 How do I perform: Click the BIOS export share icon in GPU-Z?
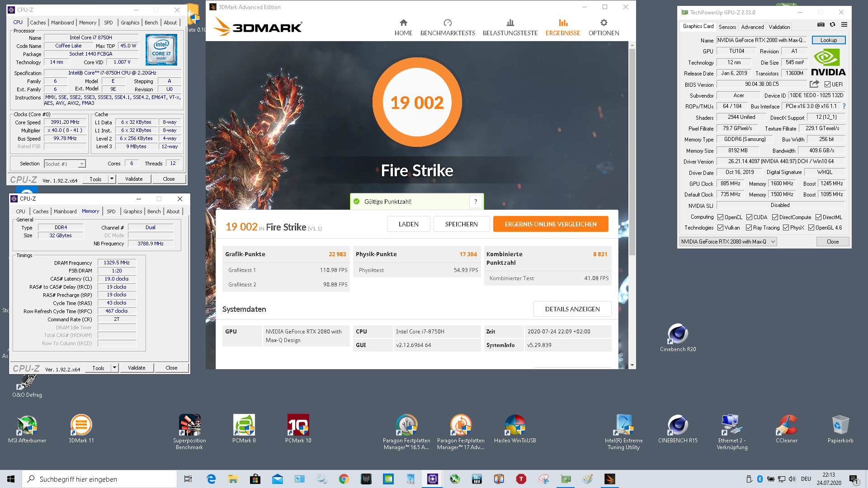(814, 84)
